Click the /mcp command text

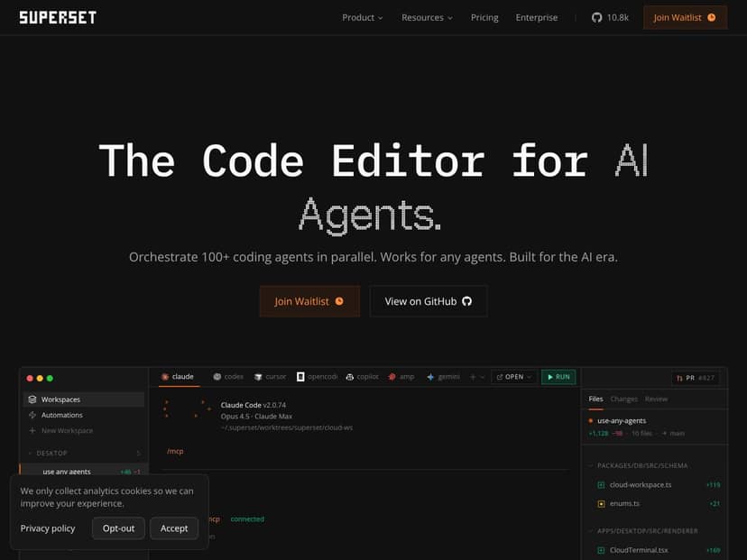tap(175, 451)
